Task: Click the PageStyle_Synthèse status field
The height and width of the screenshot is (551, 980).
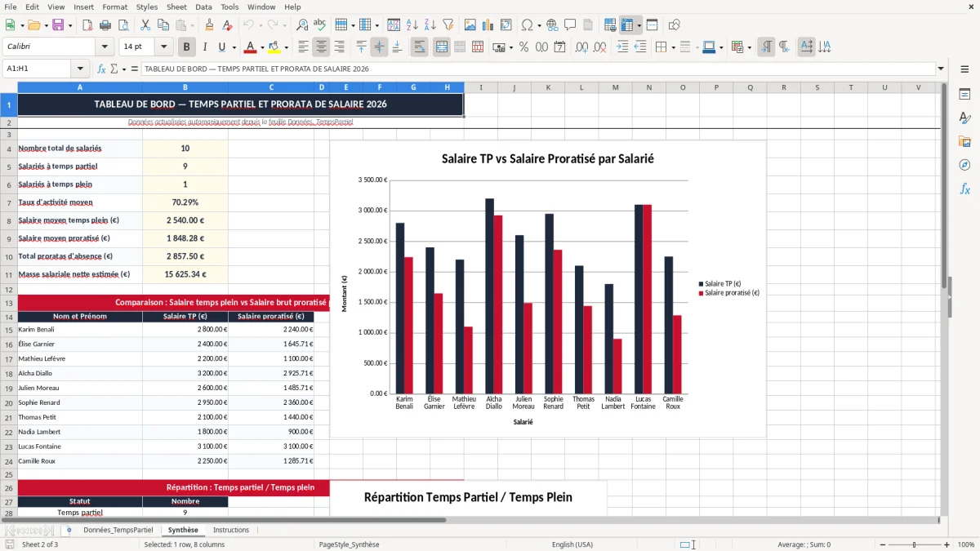Action: point(349,544)
